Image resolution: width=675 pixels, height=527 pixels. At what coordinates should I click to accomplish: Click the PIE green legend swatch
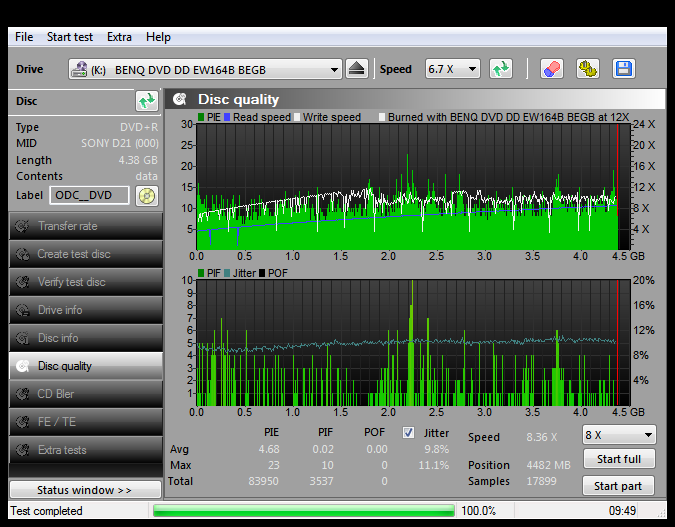point(201,117)
